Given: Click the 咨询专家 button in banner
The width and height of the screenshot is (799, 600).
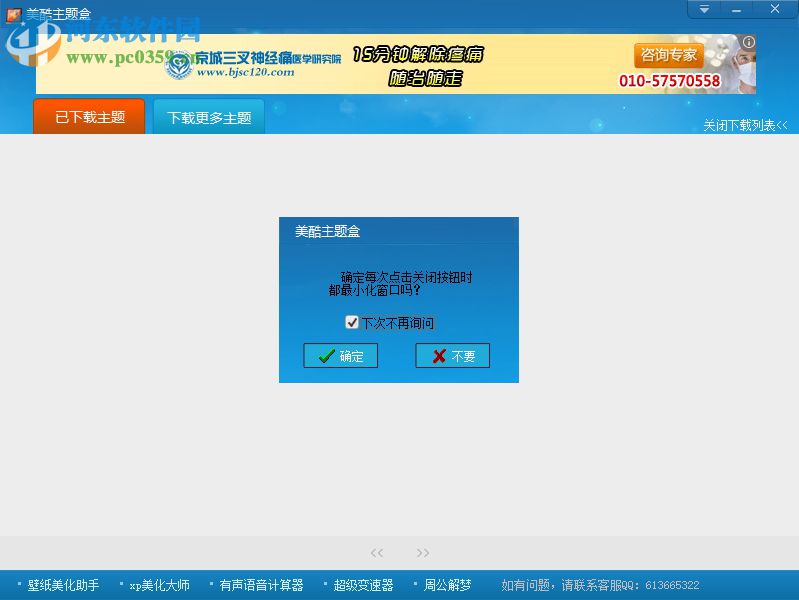Looking at the screenshot, I should (x=669, y=55).
